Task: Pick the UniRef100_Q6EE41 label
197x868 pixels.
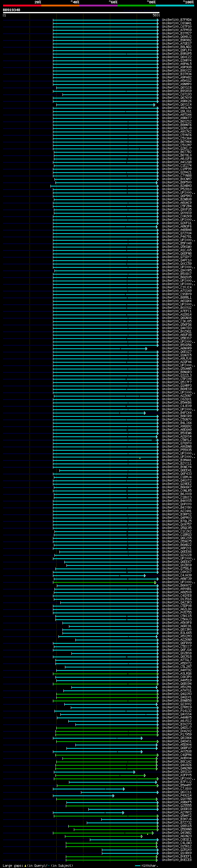Action: (x=177, y=470)
